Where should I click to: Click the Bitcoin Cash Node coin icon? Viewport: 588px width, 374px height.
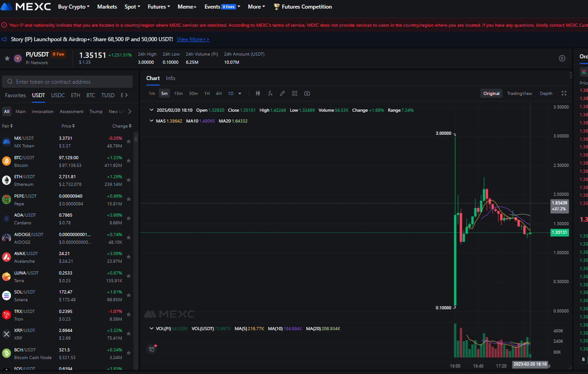click(6, 353)
